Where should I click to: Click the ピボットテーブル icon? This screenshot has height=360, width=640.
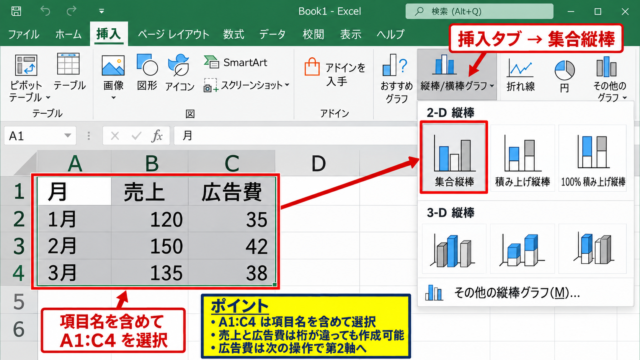pyautogui.click(x=26, y=65)
